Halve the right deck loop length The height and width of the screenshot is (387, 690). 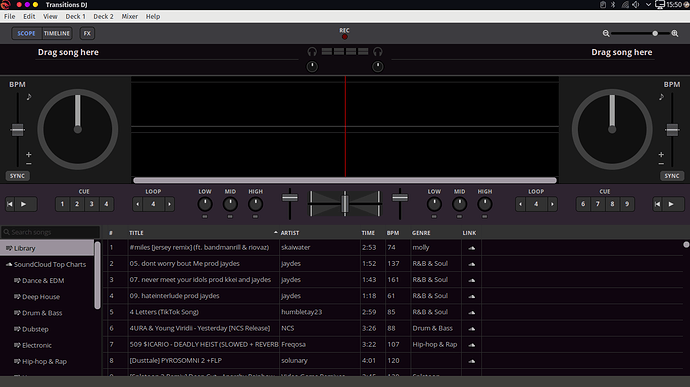(x=521, y=204)
